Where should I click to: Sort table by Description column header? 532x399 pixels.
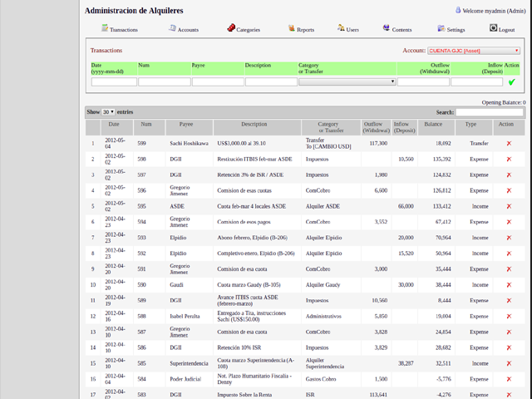[x=257, y=127]
